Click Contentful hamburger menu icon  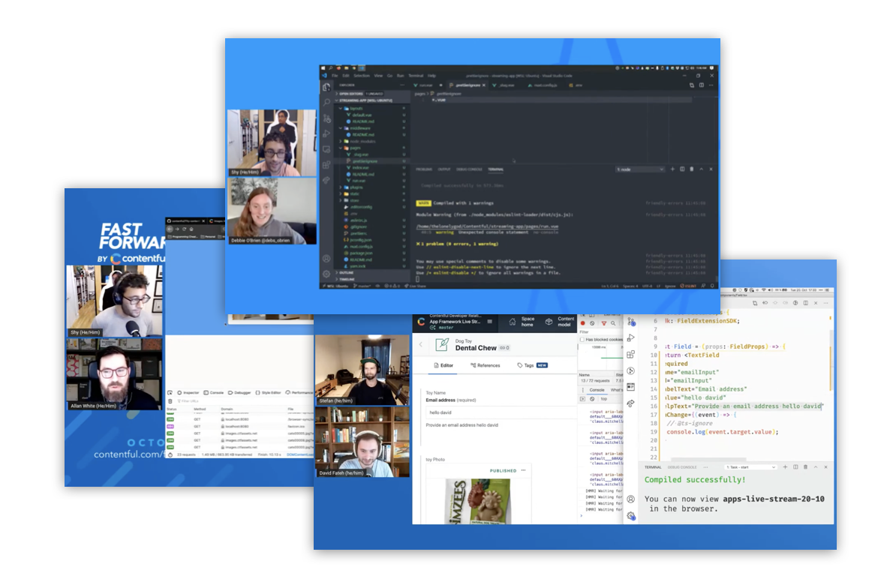click(x=490, y=322)
